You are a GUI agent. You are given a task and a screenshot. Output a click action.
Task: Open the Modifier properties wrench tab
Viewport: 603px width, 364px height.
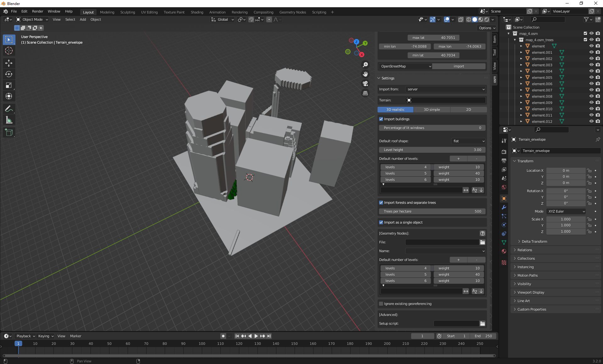pyautogui.click(x=504, y=207)
